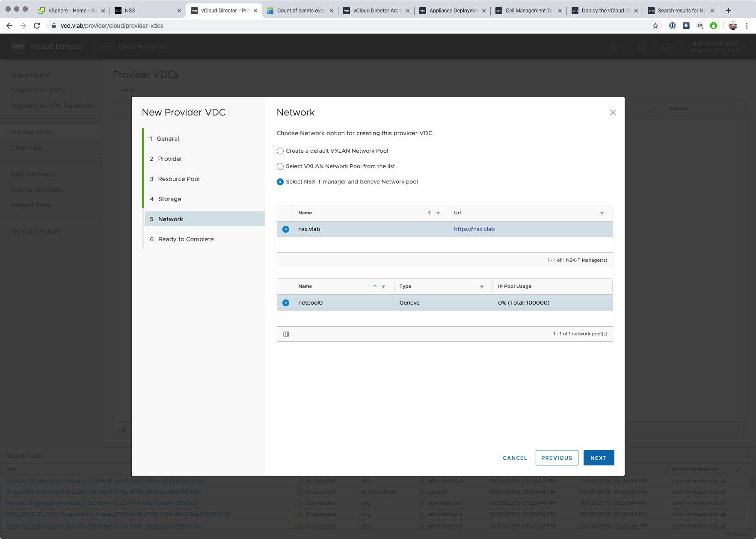Choose Select VXLAN Network Pool from list
756x539 pixels.
(280, 166)
